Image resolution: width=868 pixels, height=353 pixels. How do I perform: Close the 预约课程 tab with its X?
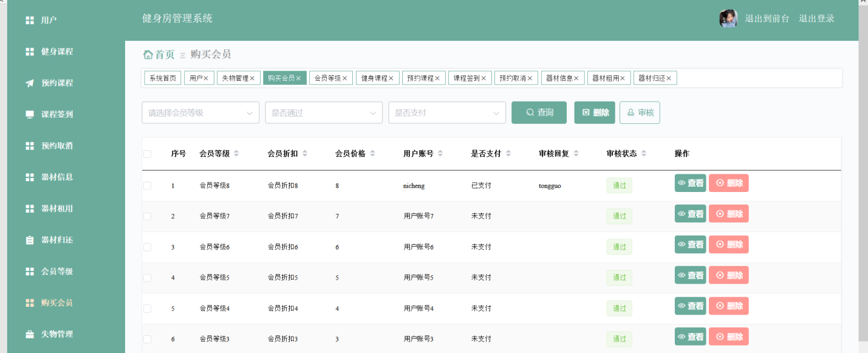437,78
